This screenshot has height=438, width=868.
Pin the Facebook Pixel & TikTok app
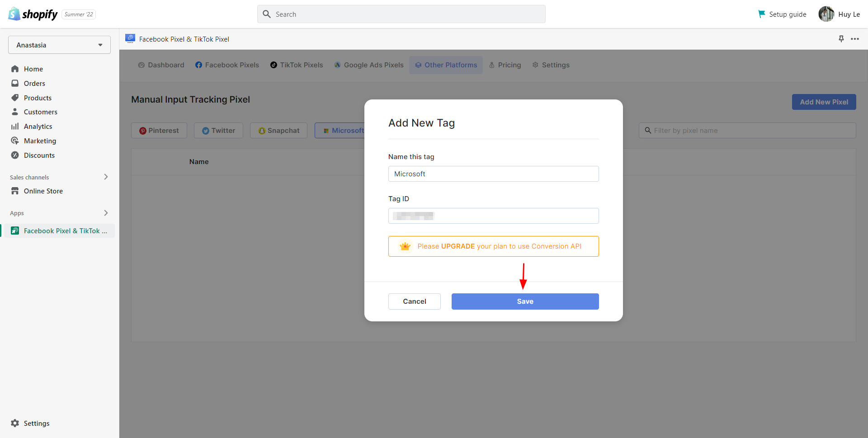click(841, 39)
